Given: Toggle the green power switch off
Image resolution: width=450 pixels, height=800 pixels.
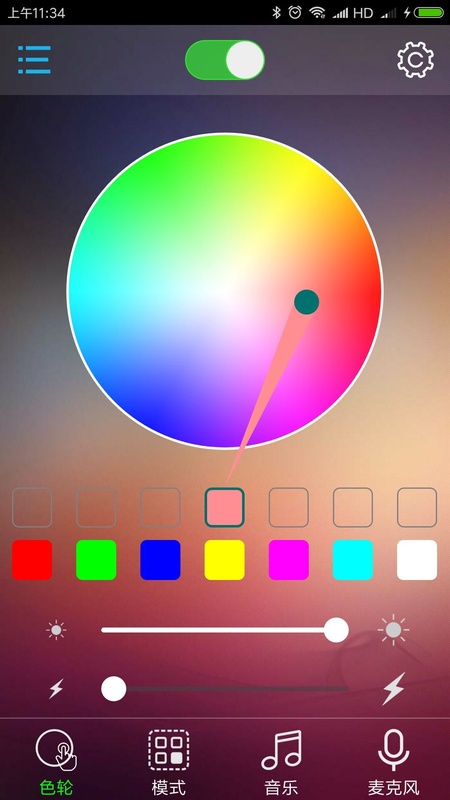Looking at the screenshot, I should click(x=225, y=60).
